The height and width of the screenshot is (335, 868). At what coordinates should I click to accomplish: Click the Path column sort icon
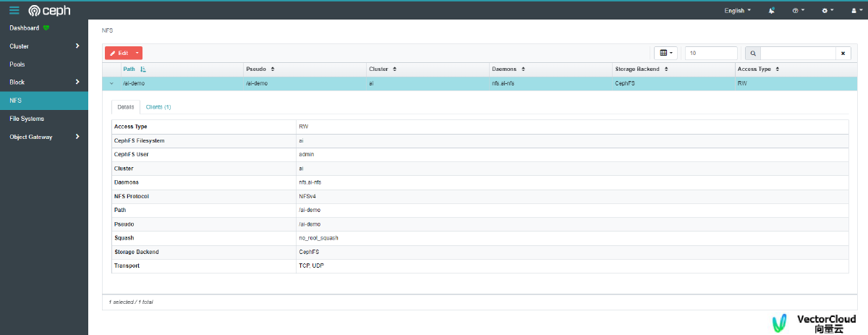pos(142,69)
